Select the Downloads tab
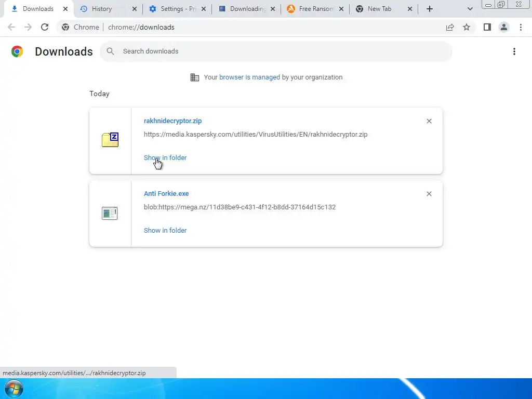The width and height of the screenshot is (532, 399). (x=38, y=9)
